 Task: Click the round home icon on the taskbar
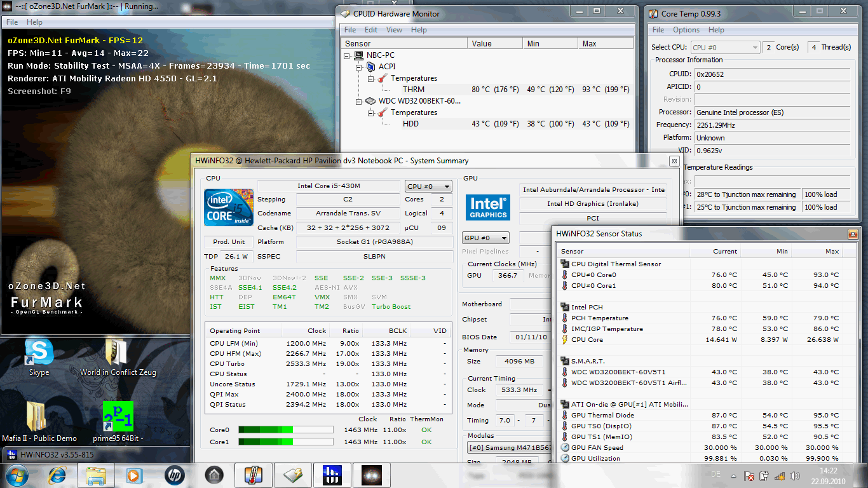[x=214, y=475]
